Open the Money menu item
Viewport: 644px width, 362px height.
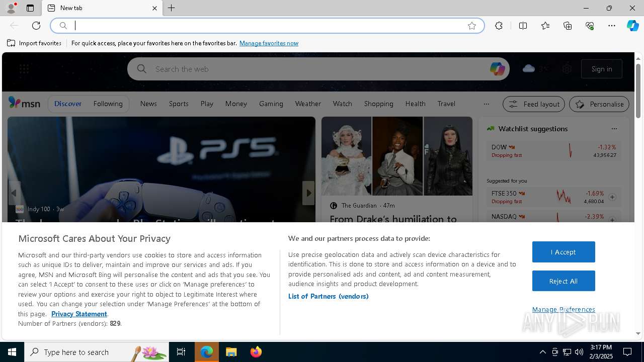coord(236,104)
